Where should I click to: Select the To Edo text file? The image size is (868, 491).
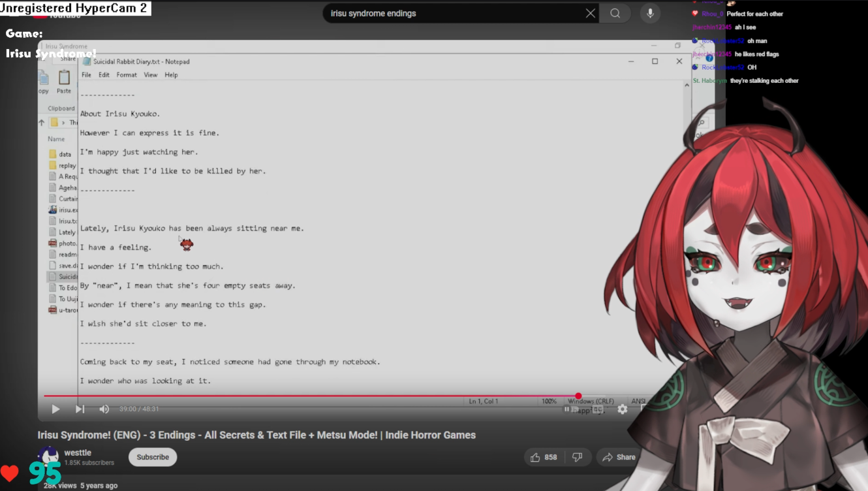tap(63, 287)
